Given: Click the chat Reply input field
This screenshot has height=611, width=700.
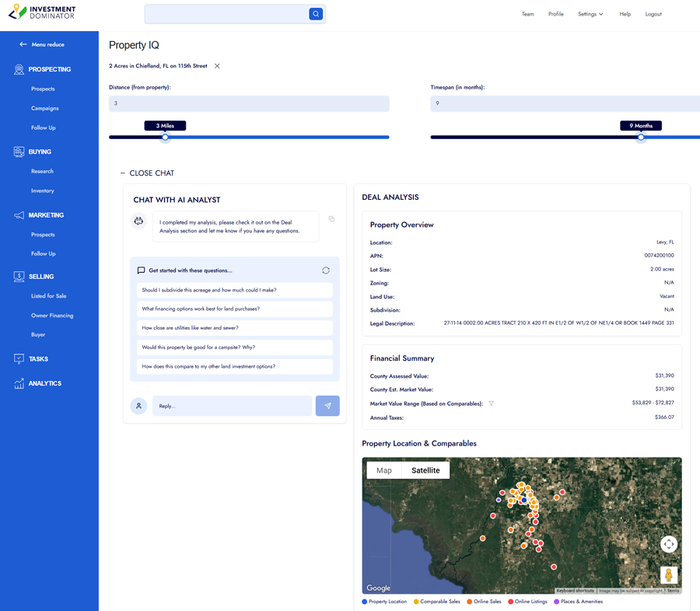Looking at the screenshot, I should 232,406.
